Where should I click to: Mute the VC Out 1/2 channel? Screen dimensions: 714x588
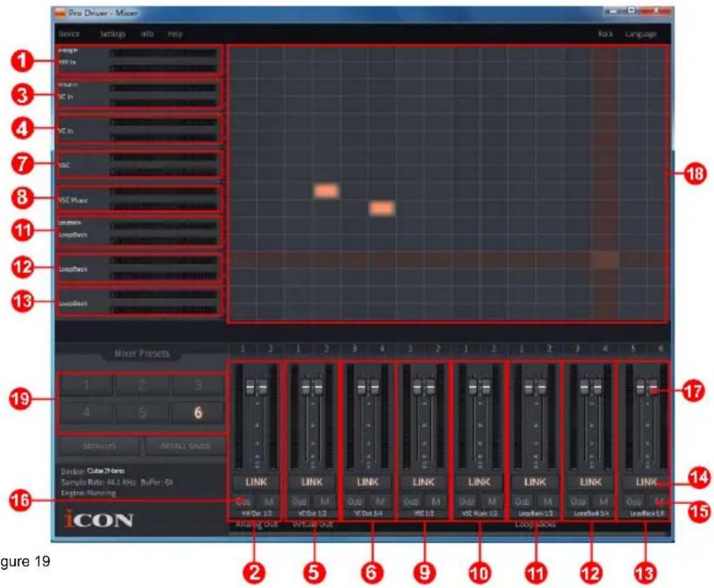[324, 501]
